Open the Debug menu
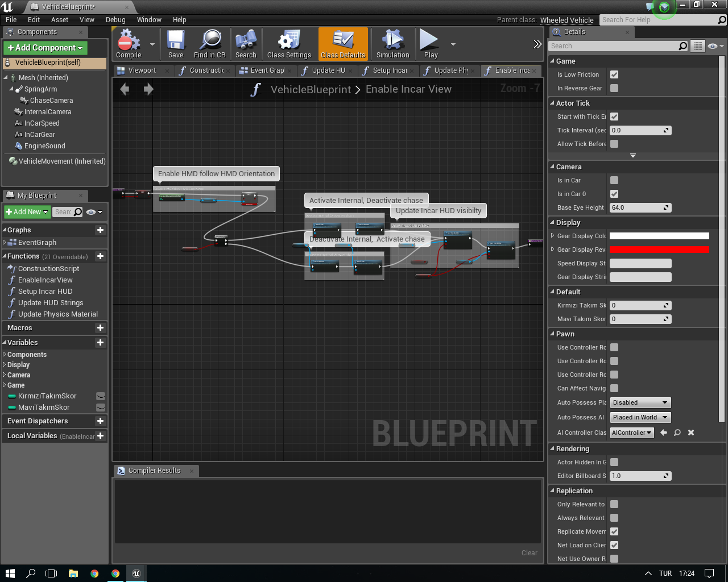Image resolution: width=728 pixels, height=582 pixels. (x=115, y=19)
